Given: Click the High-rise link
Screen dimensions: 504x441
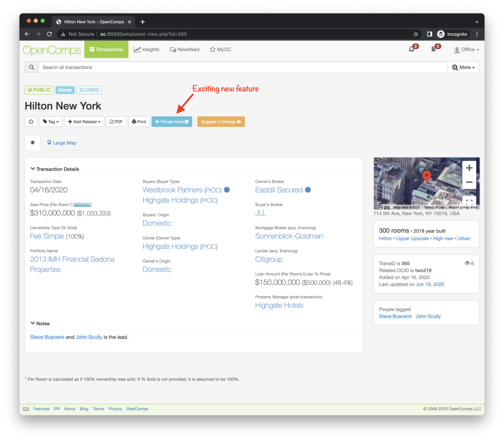Looking at the screenshot, I should coord(442,238).
